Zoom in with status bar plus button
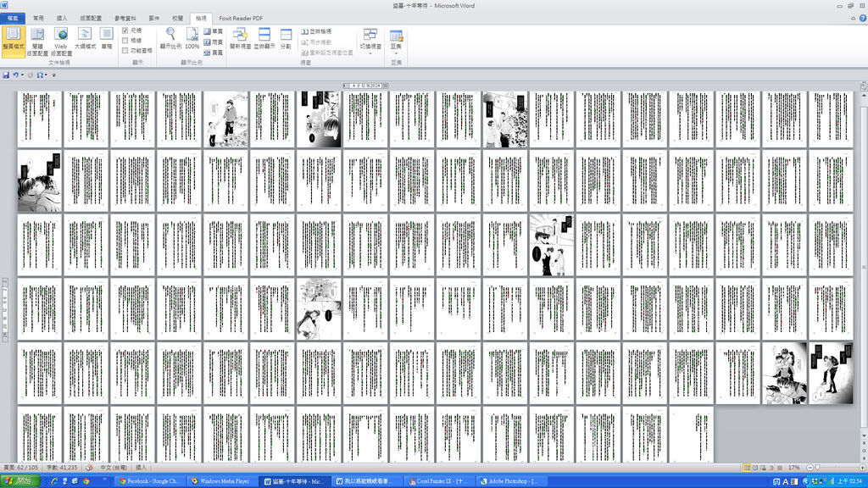Screen dimensions: 868x488 862,468
